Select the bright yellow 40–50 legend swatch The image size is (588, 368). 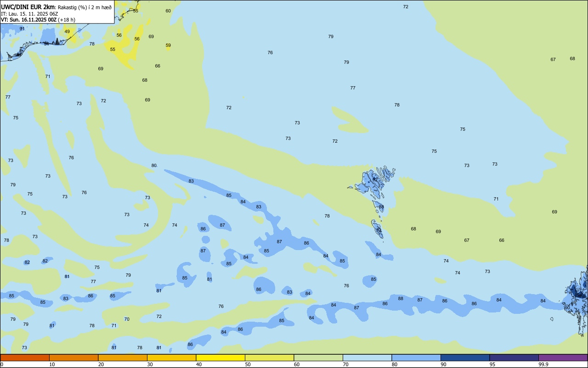tap(220, 357)
